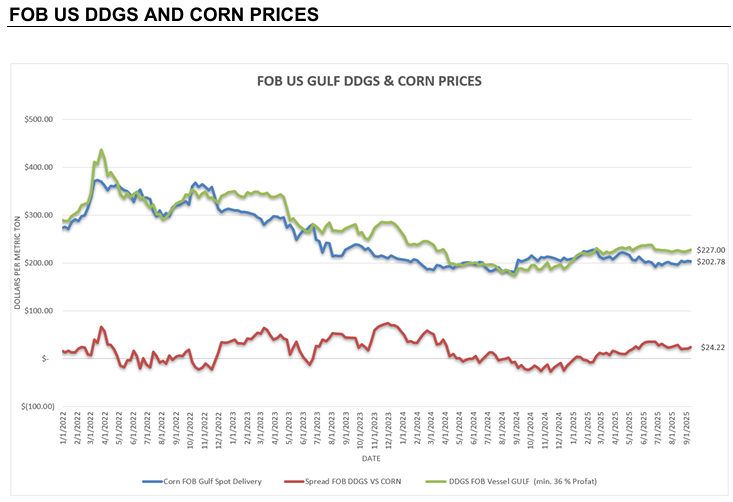Select the Corn FOB Gulf Spot Delivery legend label
Screen dimensions: 733x502
[x=212, y=481]
